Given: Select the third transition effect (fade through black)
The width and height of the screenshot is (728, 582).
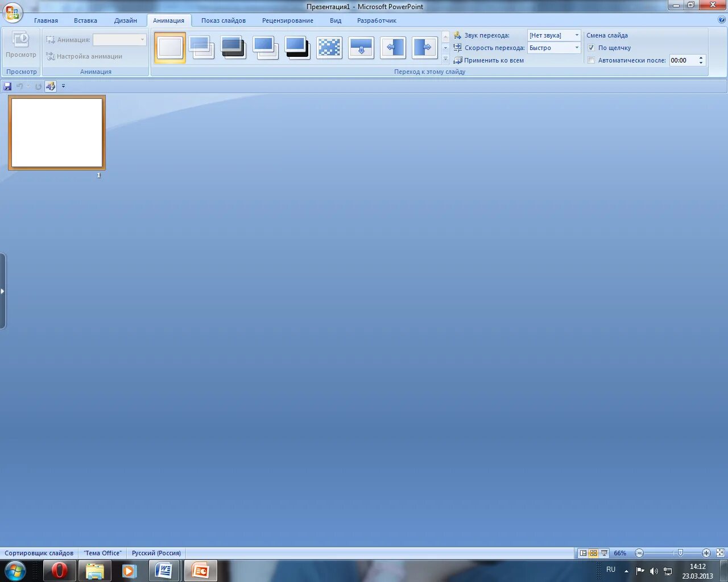Looking at the screenshot, I should [233, 47].
